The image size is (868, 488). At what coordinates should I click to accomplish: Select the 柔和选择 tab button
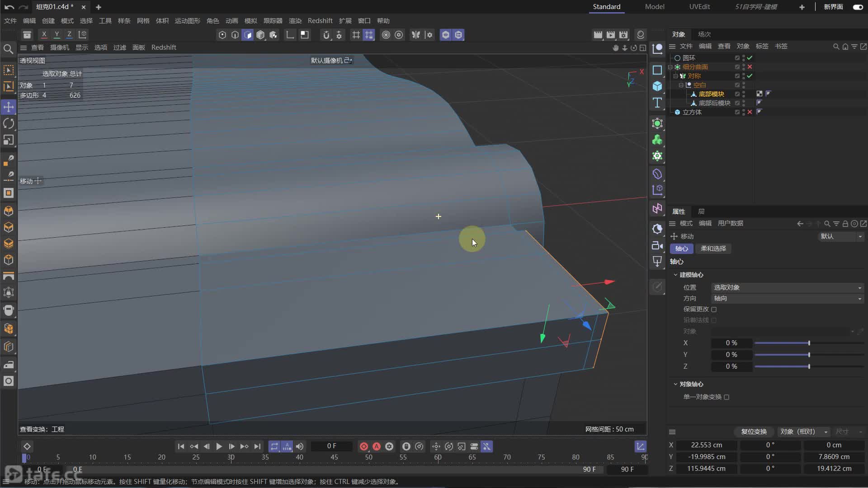(713, 249)
